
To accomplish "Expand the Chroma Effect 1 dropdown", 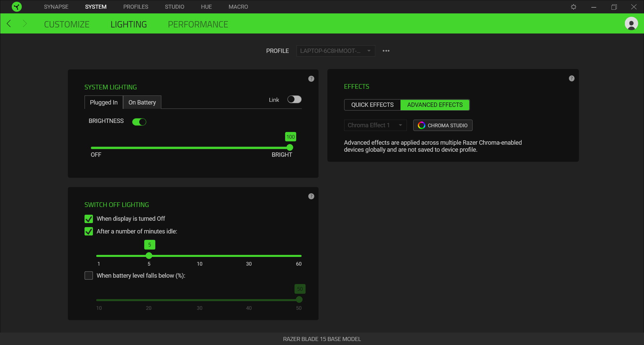I will click(x=375, y=125).
